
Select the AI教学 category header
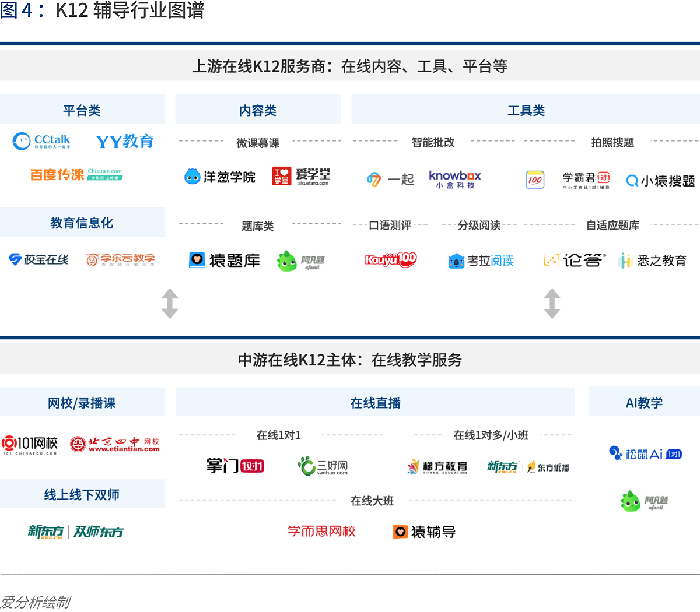pyautogui.click(x=644, y=402)
